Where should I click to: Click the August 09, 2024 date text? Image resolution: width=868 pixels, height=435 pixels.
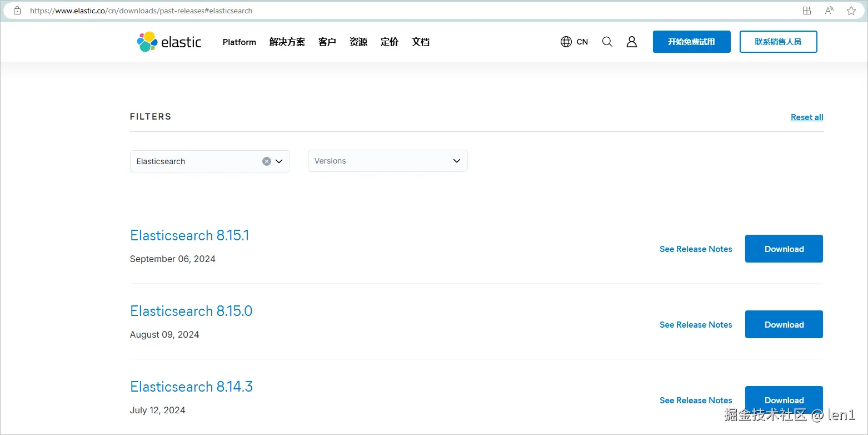(x=164, y=334)
